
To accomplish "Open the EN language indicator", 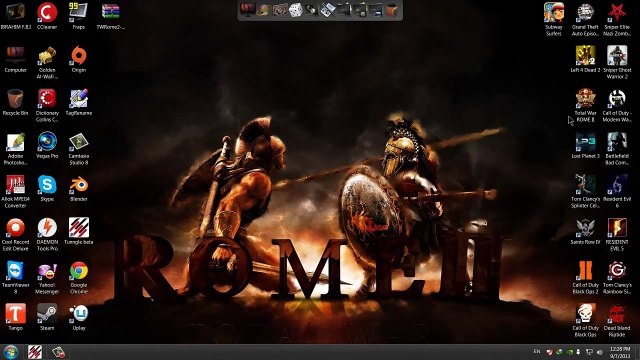I will coord(537,351).
